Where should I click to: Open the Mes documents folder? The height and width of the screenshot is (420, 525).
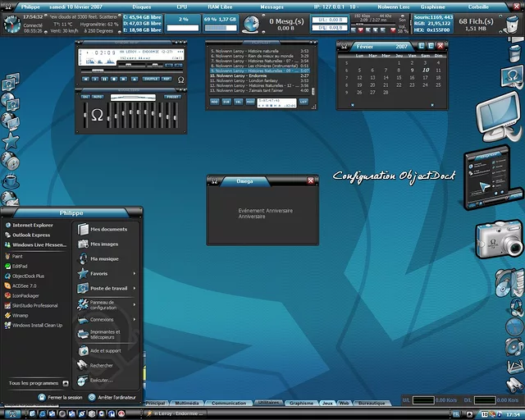pos(107,230)
